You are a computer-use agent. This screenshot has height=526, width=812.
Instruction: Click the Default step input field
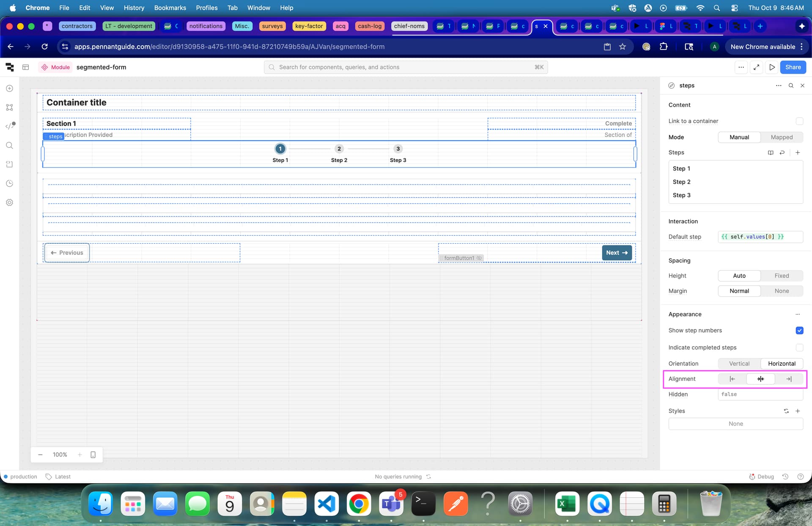pos(760,237)
